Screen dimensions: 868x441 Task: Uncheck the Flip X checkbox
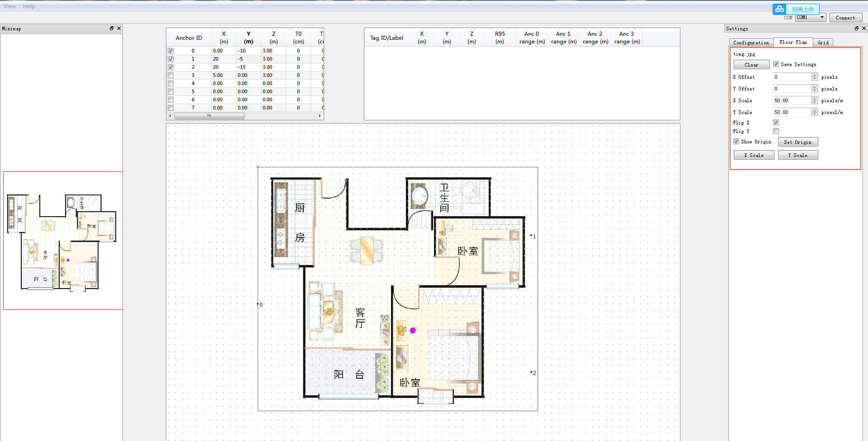(776, 123)
